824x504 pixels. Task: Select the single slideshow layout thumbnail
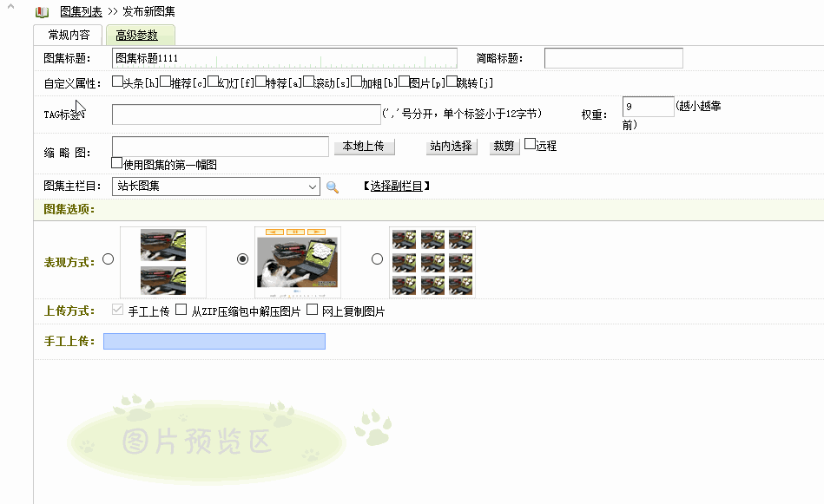pyautogui.click(x=298, y=261)
